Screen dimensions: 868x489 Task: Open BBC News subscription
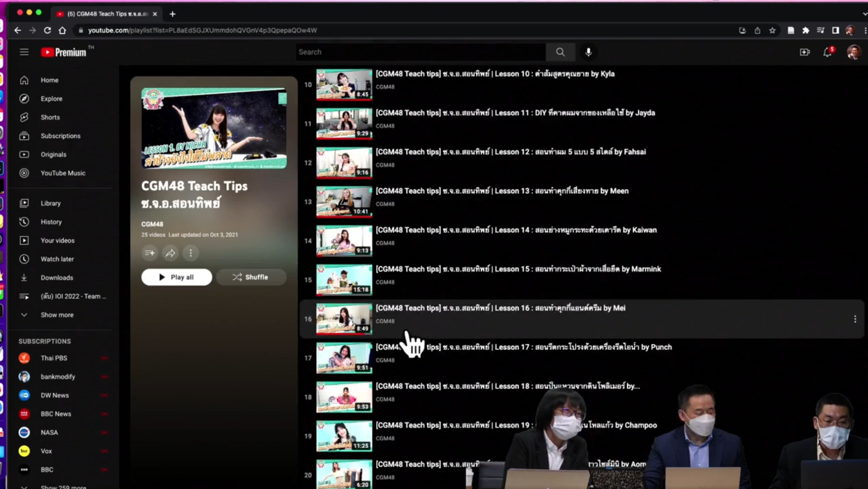pyautogui.click(x=61, y=414)
